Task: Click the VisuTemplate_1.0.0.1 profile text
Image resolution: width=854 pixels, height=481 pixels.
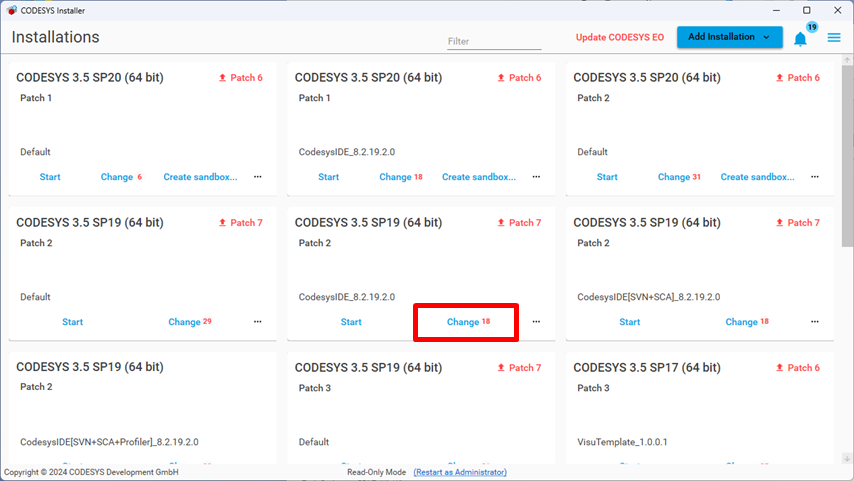Action: point(622,442)
